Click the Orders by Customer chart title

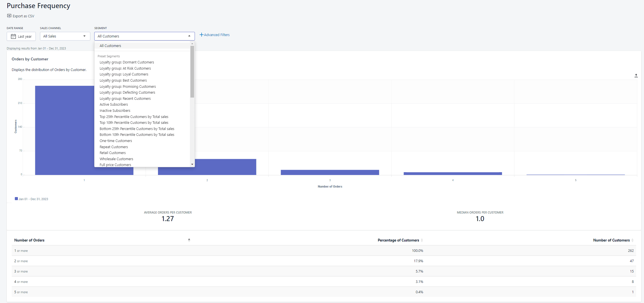tap(30, 59)
